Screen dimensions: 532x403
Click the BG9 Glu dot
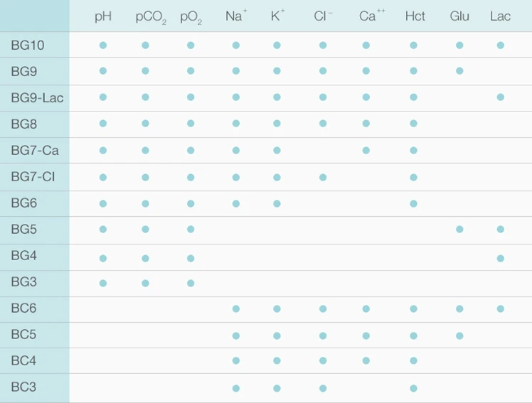459,71
